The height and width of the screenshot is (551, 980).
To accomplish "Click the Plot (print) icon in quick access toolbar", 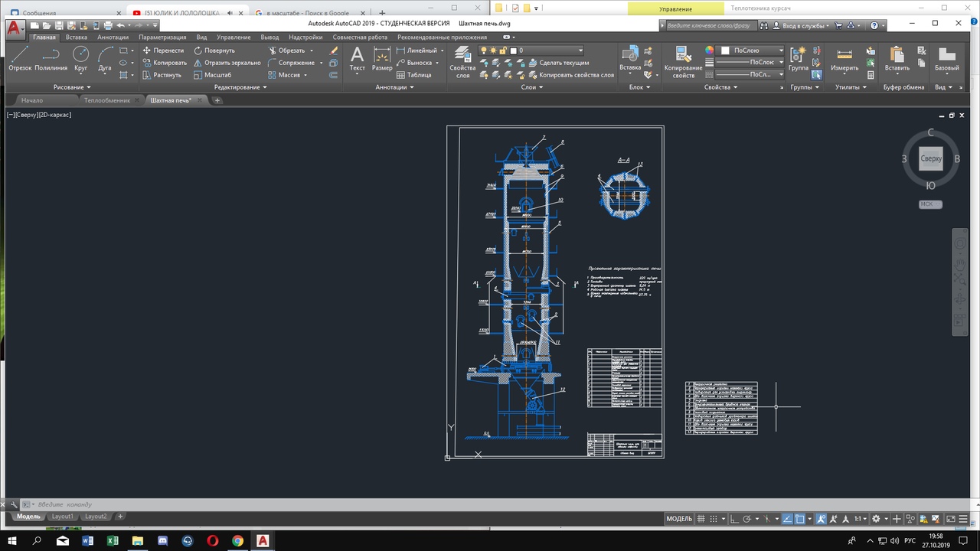I will (x=108, y=25).
